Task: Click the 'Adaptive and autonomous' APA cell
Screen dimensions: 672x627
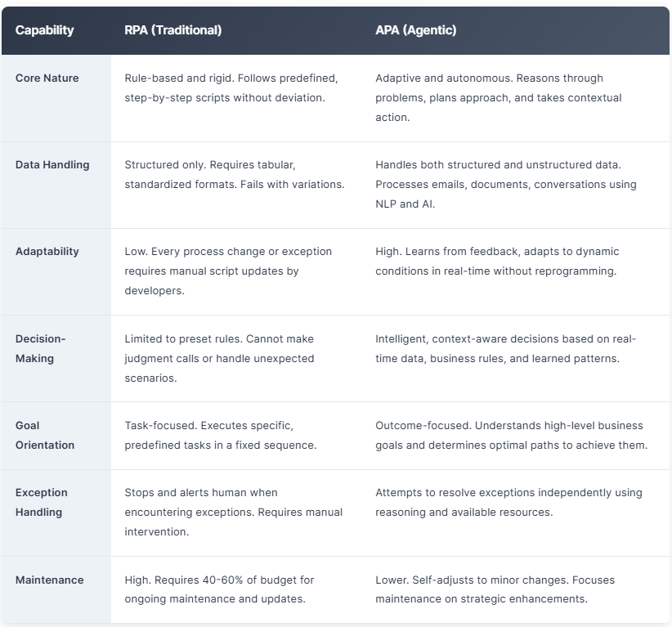Action: coord(498,98)
